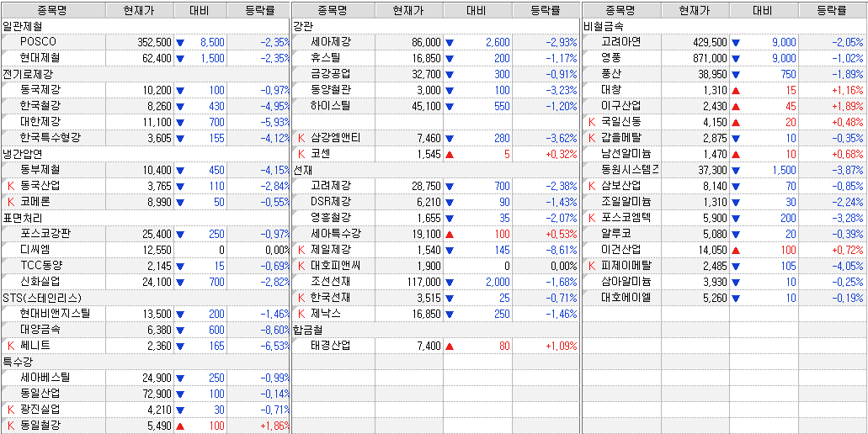Click the K marker beside 피제이메탈

coord(592,267)
